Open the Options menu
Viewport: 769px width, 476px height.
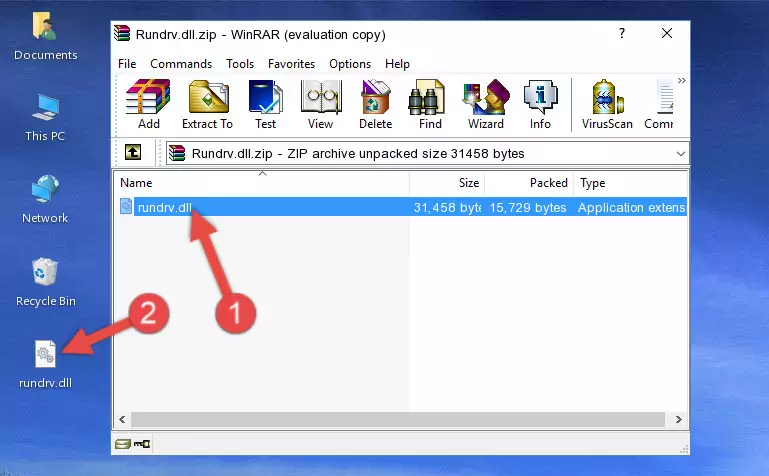[350, 64]
